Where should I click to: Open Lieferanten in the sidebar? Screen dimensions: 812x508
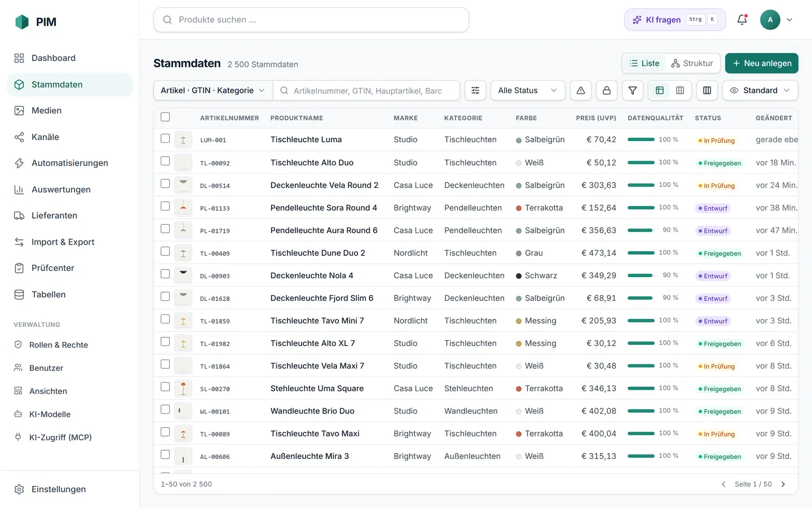[69, 216]
